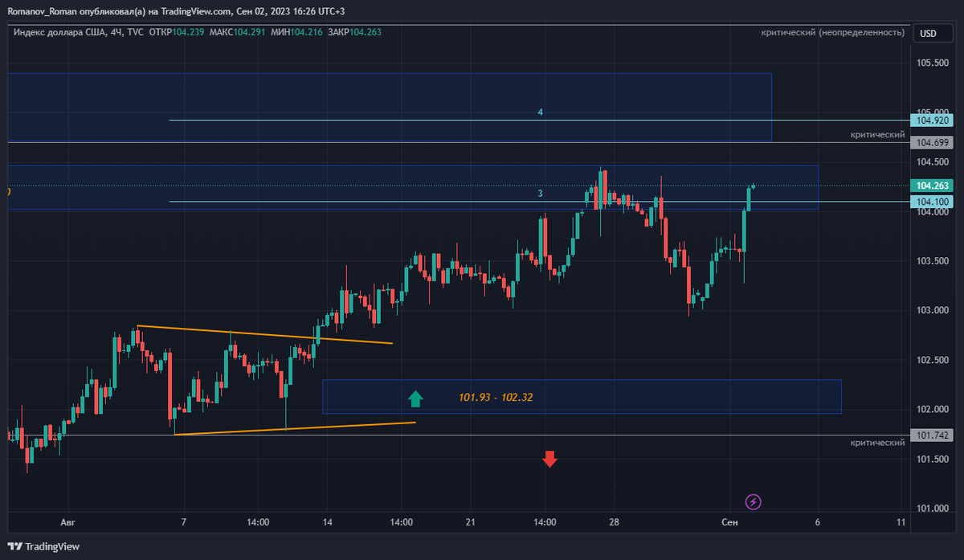Click the ОТКР 104.239 open value

pyautogui.click(x=177, y=32)
